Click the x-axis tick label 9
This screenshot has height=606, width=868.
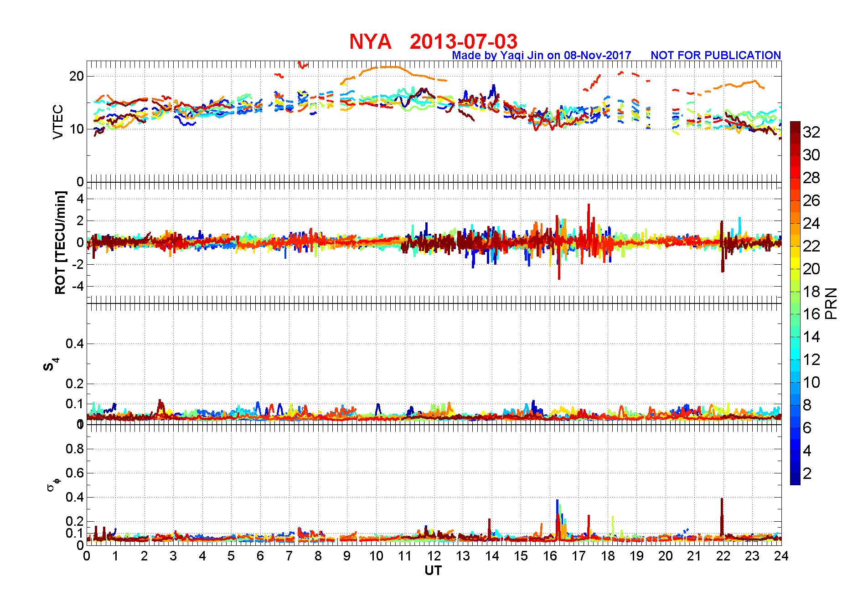(x=347, y=556)
